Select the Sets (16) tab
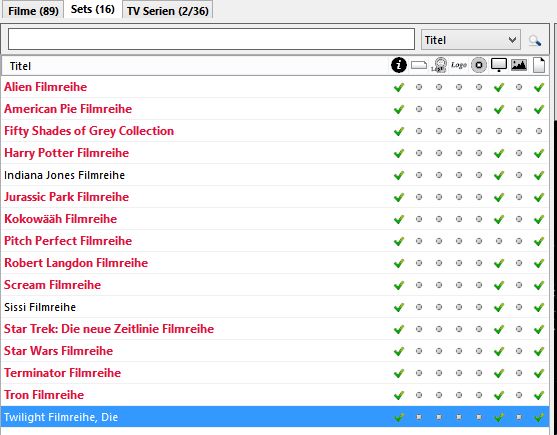Image resolution: width=557 pixels, height=435 pixels. coord(93,10)
